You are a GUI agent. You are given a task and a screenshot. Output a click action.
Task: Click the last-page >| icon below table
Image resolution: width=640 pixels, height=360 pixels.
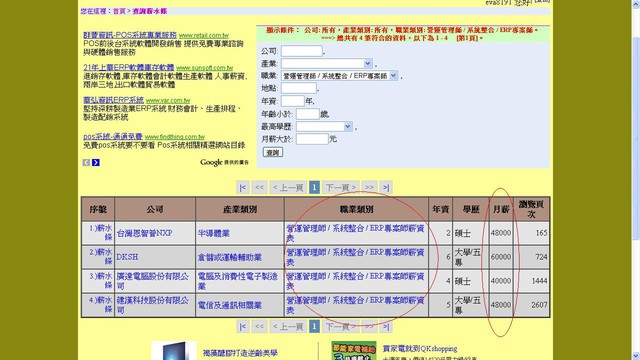tap(386, 327)
